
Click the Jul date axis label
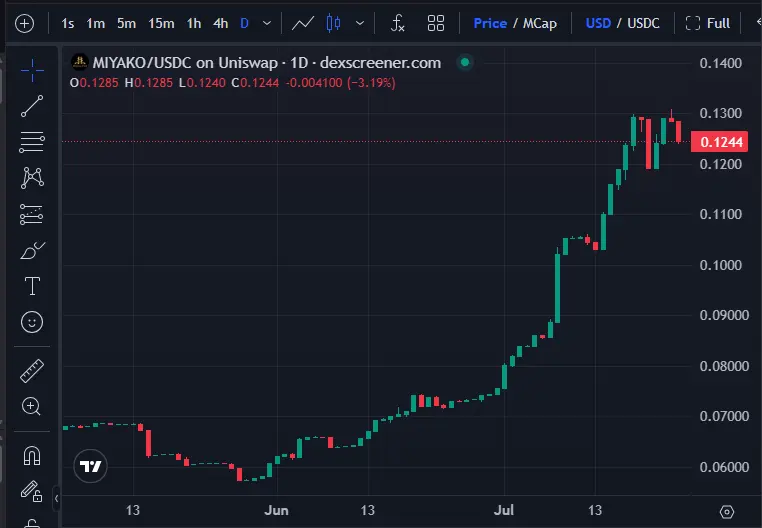pyautogui.click(x=504, y=510)
